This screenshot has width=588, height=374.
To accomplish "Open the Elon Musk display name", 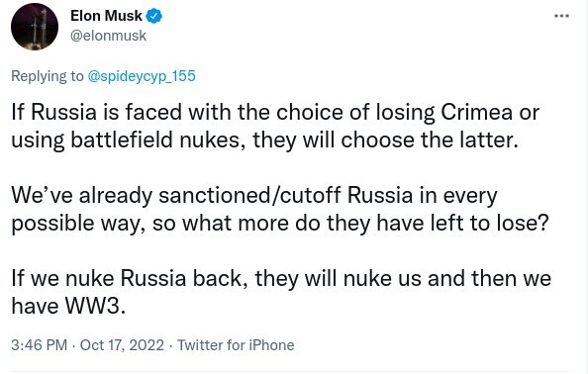I will (x=106, y=16).
